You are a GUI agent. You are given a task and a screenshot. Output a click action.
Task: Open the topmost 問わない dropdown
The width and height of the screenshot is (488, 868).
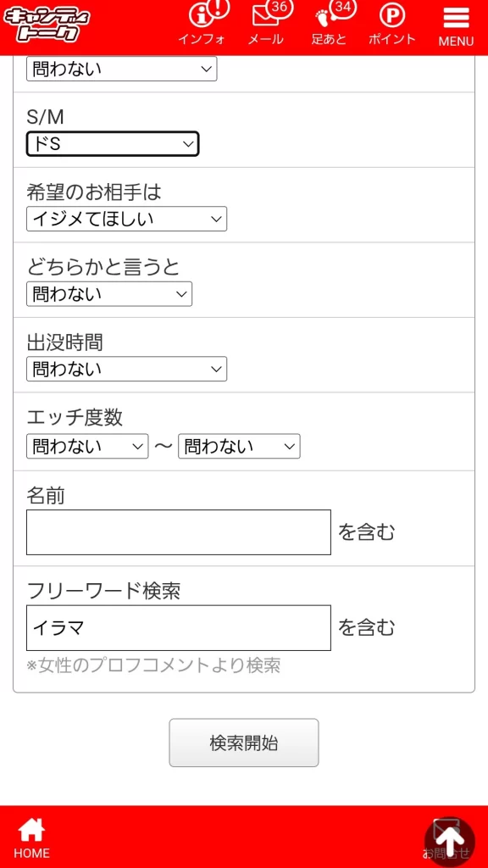coord(120,69)
